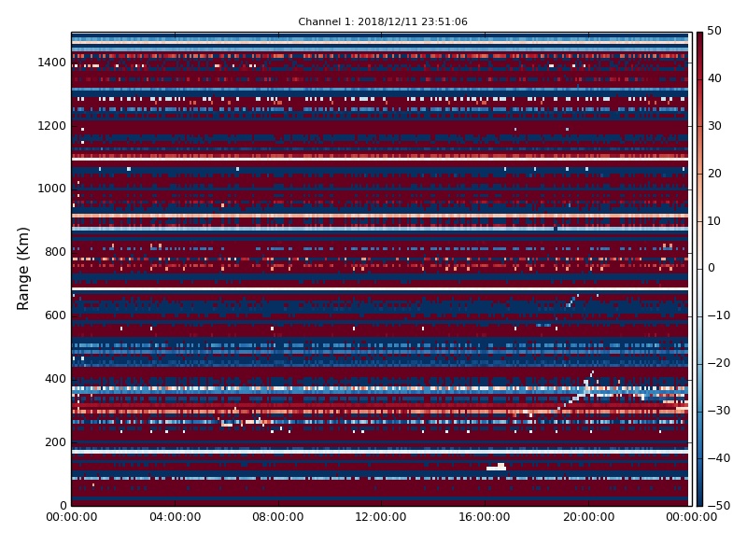Click the colorbar label 40
Screen dimensions: 747x560
point(714,78)
